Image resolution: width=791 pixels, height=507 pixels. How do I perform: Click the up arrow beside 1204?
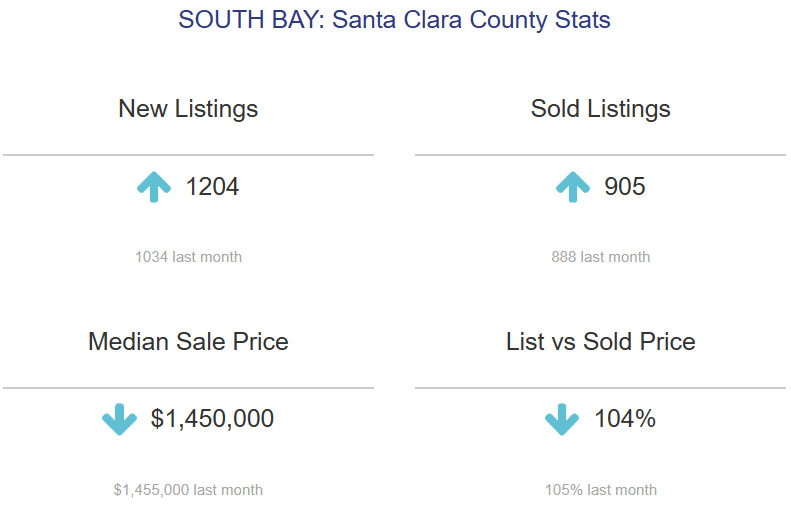[154, 187]
